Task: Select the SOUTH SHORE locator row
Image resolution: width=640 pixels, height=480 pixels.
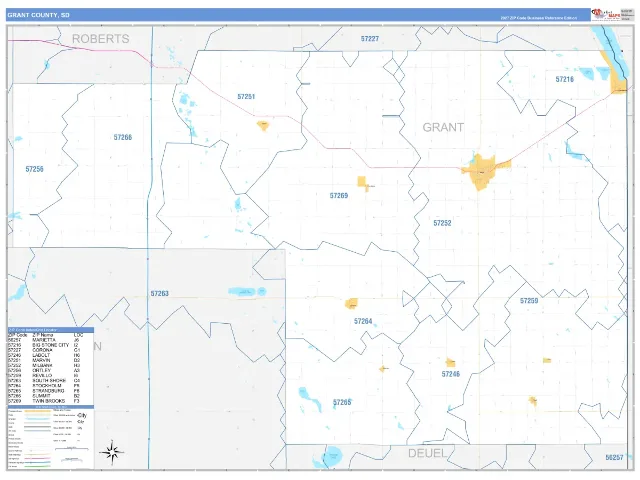Action: point(51,380)
